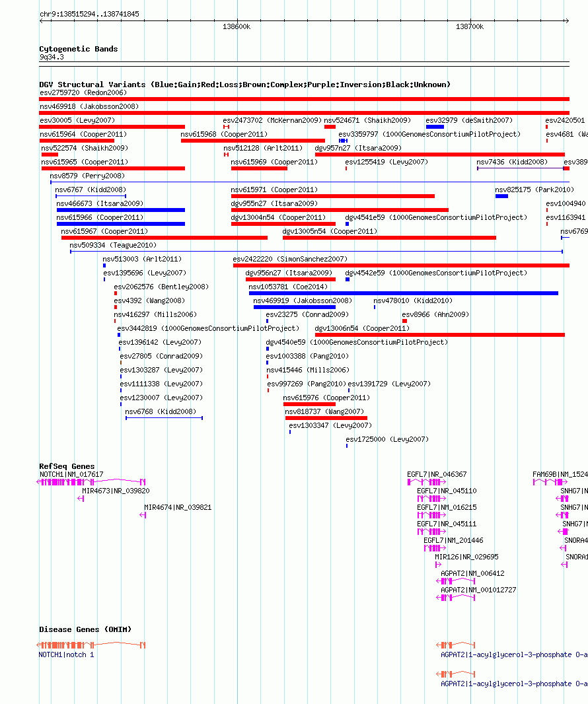The height and width of the screenshot is (704, 588).
Task: Select the nsv509334 (Teague2010) label
Action: click(x=113, y=246)
